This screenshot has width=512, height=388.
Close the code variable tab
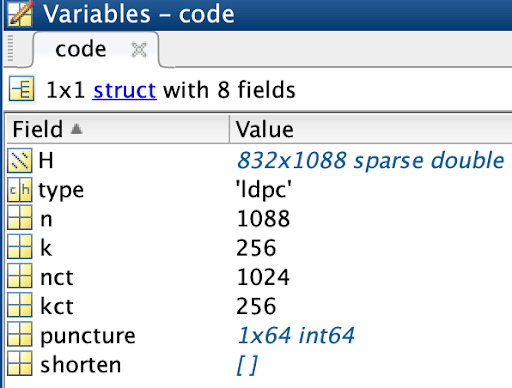click(x=139, y=50)
